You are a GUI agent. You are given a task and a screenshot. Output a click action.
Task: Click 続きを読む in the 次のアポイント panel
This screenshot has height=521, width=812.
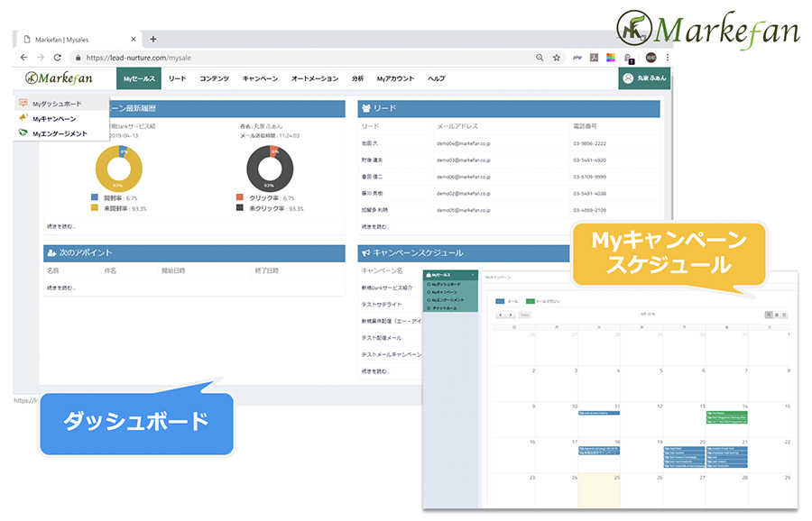[61, 288]
